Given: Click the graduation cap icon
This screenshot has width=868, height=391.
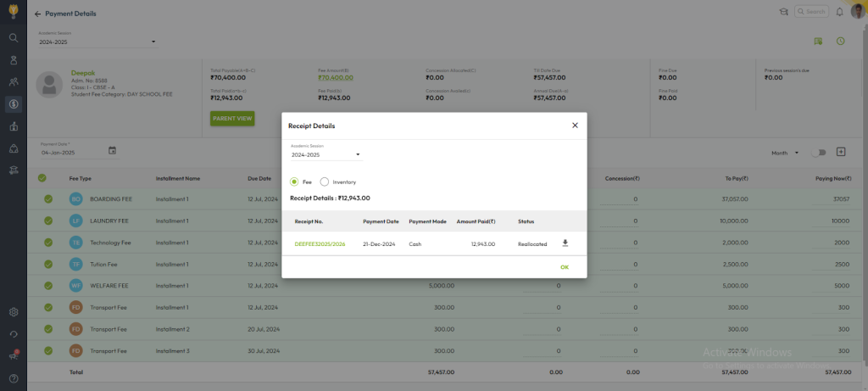Looking at the screenshot, I should point(782,12).
